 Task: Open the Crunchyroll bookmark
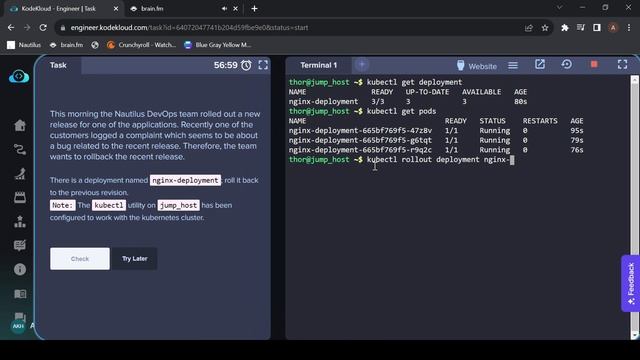(x=141, y=45)
